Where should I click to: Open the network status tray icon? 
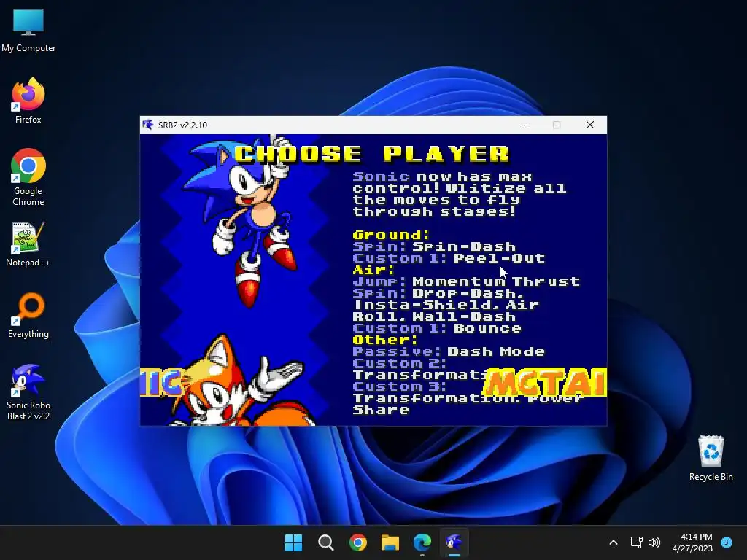click(636, 542)
